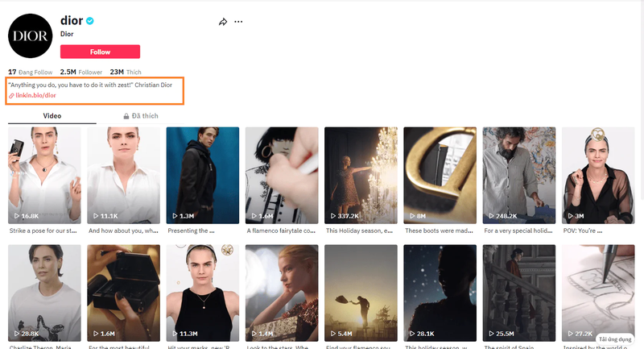Image resolution: width=644 pixels, height=349 pixels.
Task: Click play icon on the 8M video
Action: 412,216
